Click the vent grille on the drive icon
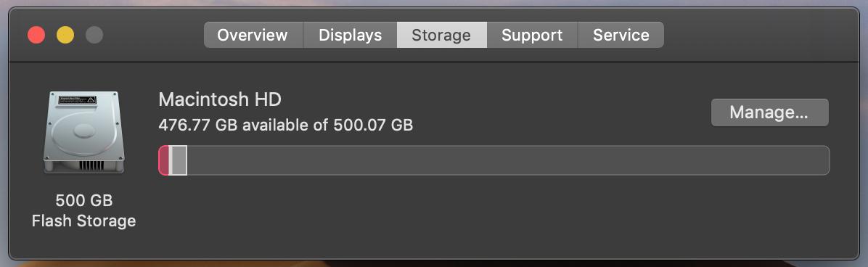Screen dimensions: 868x267 click(x=91, y=165)
